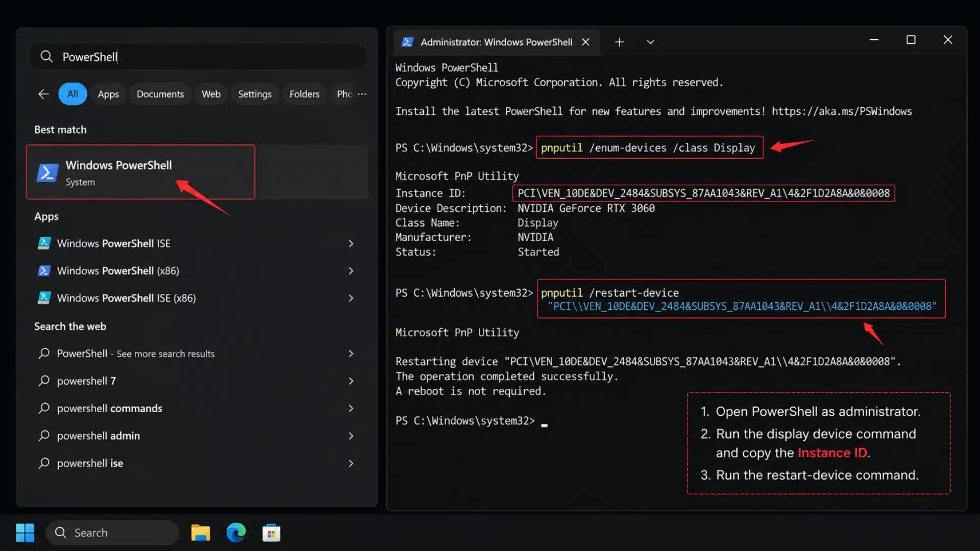Expand Windows PowerShell ISE options chevron
The width and height of the screenshot is (980, 551).
(x=351, y=243)
